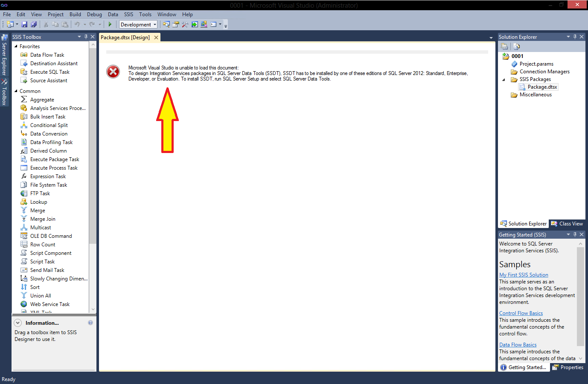Select Data Flow Task in toolbox
This screenshot has height=384, width=588.
[x=47, y=55]
